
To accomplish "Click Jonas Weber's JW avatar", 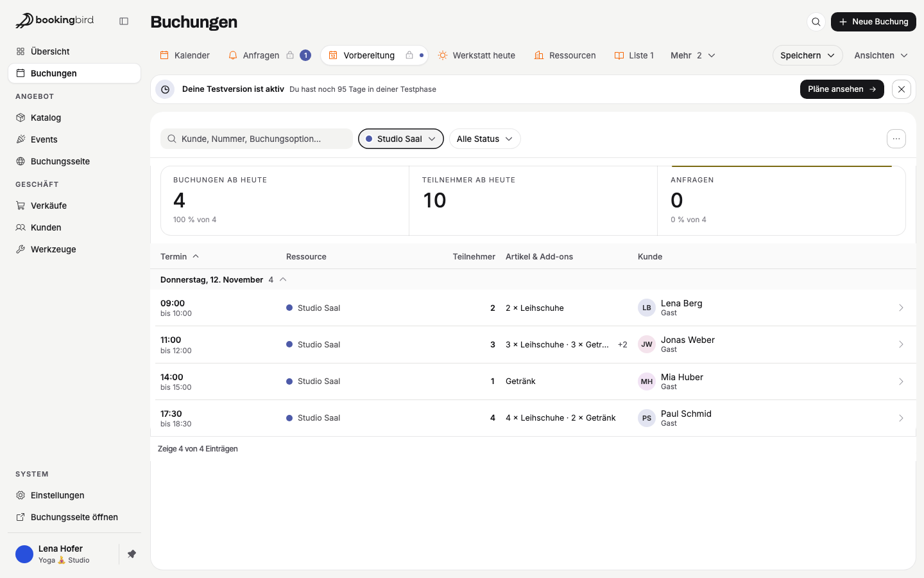I will [647, 344].
